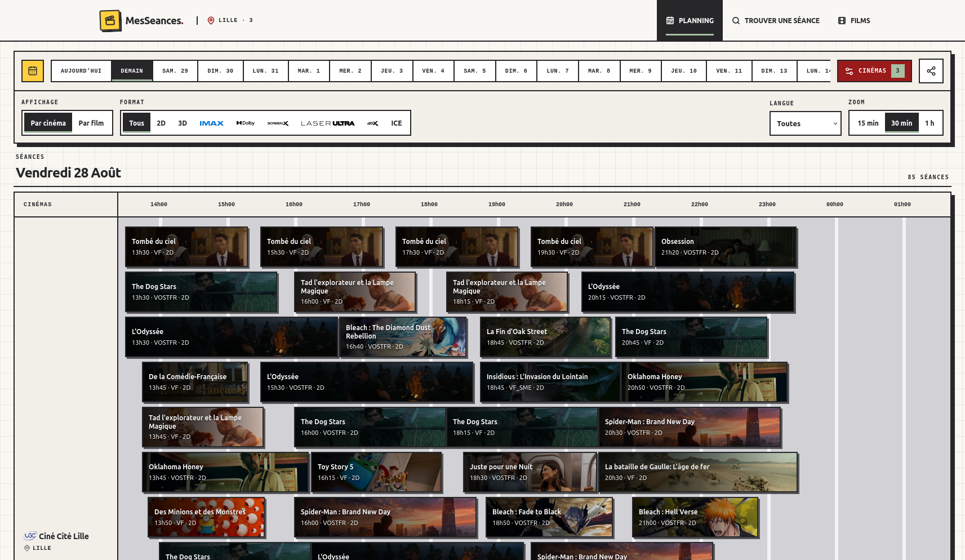
Task: Select the Dolby format logo
Action: [x=246, y=123]
